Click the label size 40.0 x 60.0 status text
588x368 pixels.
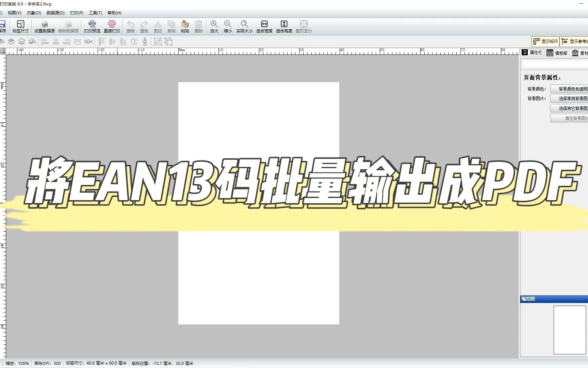(96, 363)
